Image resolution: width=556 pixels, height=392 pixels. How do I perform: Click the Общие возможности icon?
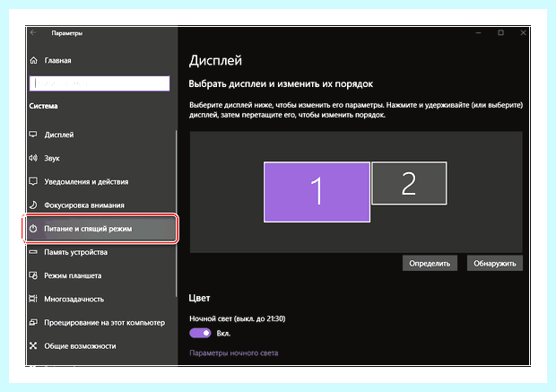(x=33, y=346)
